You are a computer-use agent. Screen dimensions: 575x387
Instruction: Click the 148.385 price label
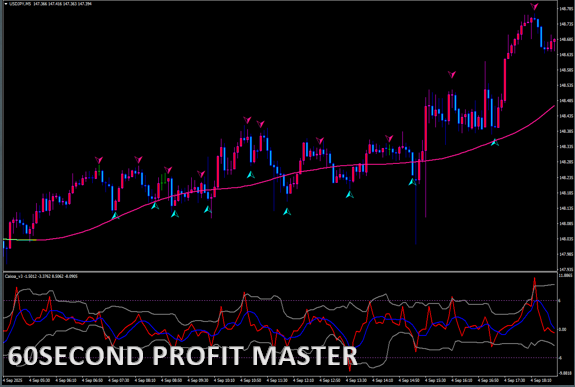click(x=566, y=131)
